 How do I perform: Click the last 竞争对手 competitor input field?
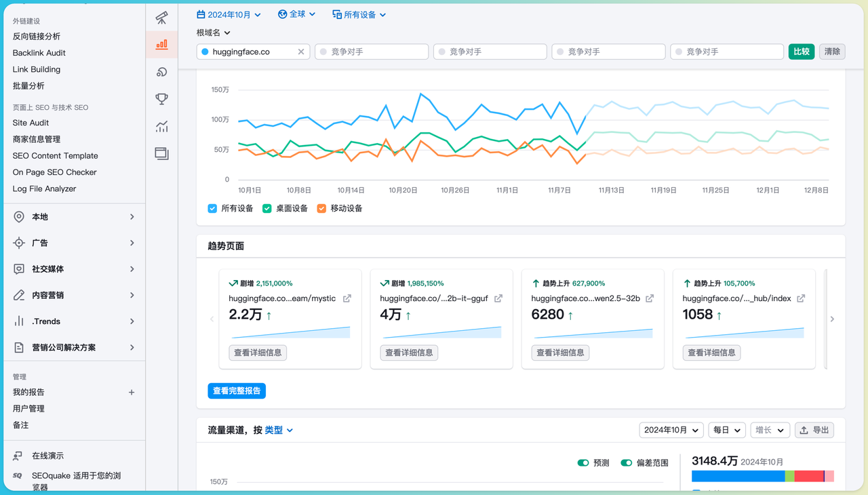click(x=727, y=52)
